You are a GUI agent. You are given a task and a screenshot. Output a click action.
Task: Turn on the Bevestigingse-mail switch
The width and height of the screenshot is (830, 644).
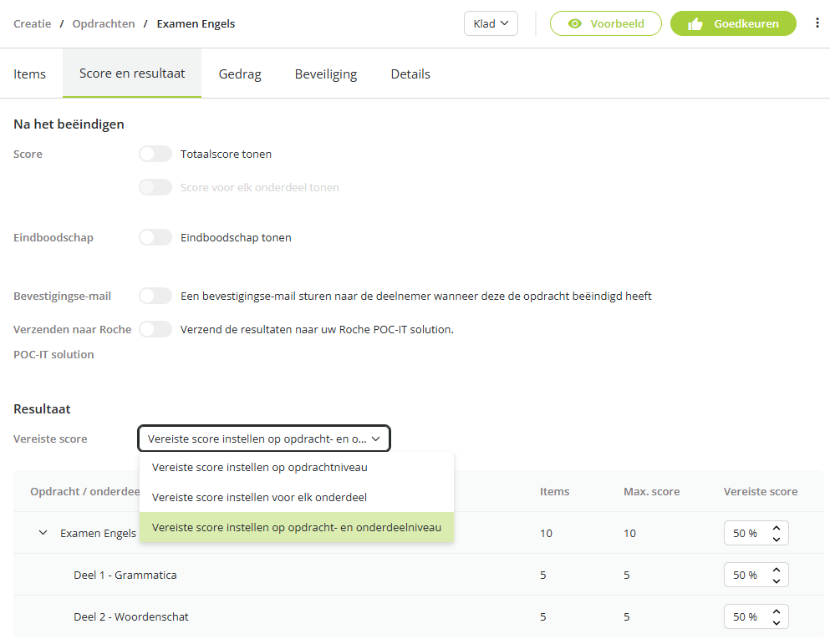click(155, 296)
